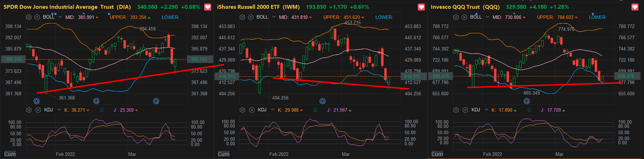
Task: Click the K value 17.890 on QQQ
Action: click(506, 110)
